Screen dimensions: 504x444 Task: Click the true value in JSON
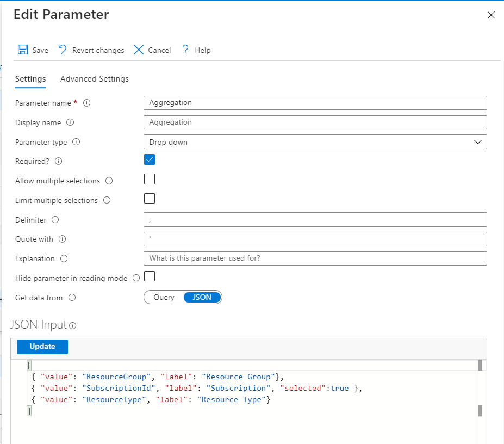tap(339, 388)
